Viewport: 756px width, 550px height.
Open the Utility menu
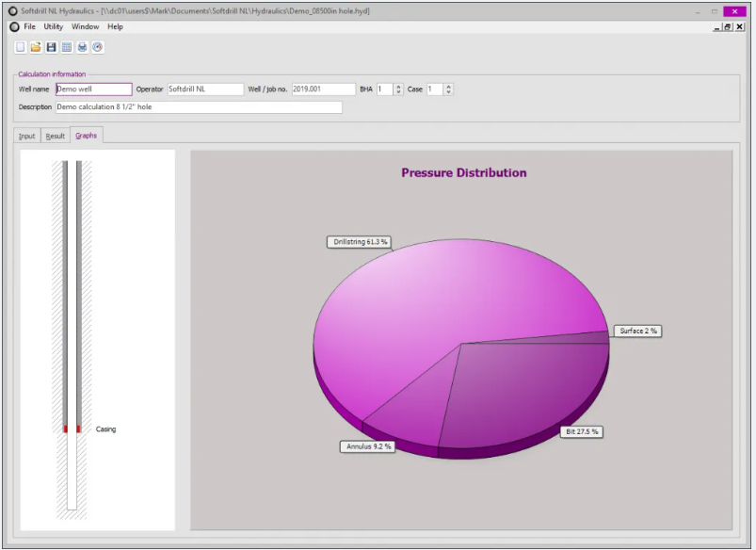[53, 27]
